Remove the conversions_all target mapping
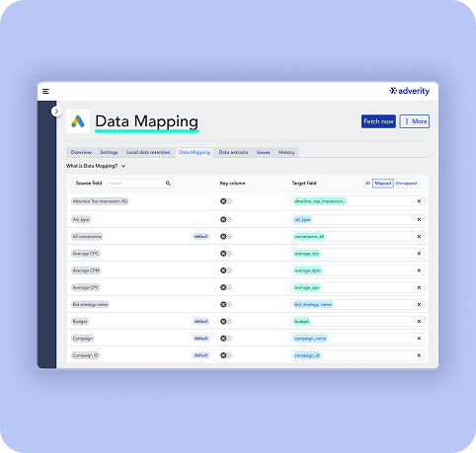 419,236
